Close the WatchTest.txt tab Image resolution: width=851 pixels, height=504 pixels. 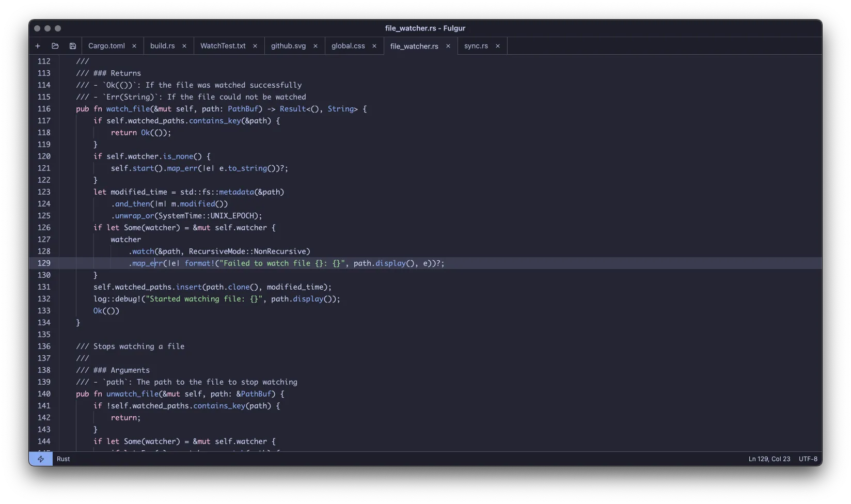pyautogui.click(x=255, y=46)
